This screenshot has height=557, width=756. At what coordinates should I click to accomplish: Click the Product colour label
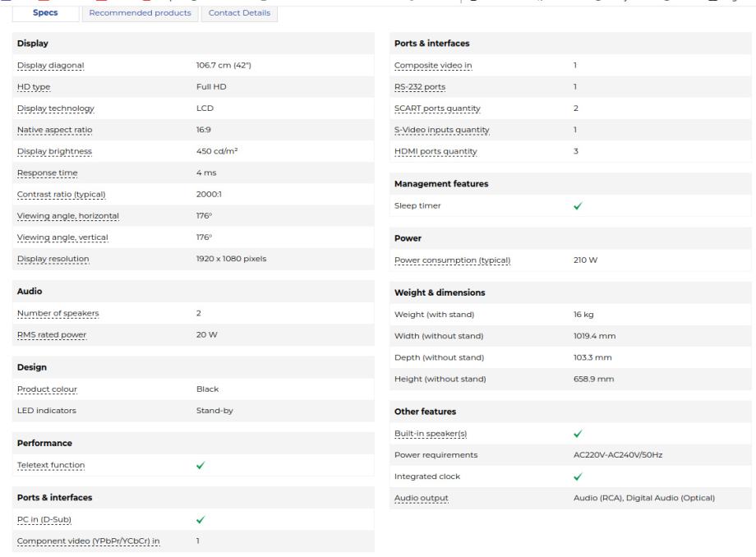pyautogui.click(x=48, y=389)
